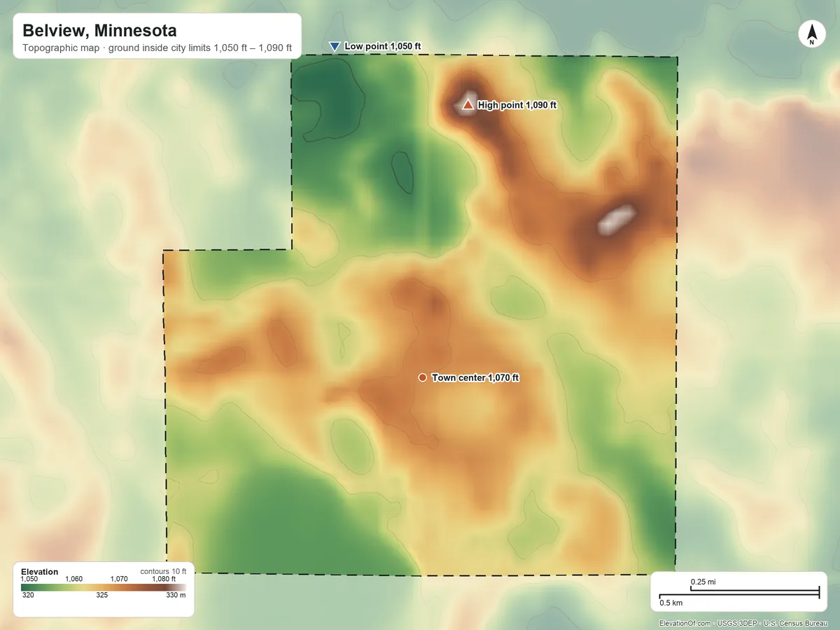Click the town center circle marker
840x630 pixels.
(423, 377)
